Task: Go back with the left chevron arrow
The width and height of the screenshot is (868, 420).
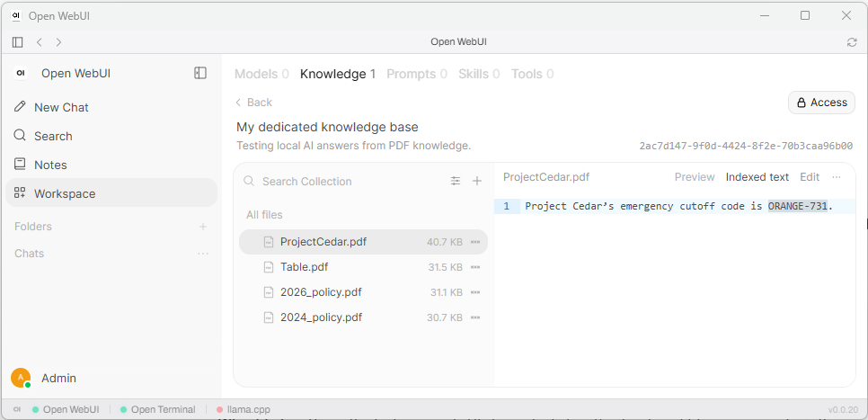Action: [39, 42]
